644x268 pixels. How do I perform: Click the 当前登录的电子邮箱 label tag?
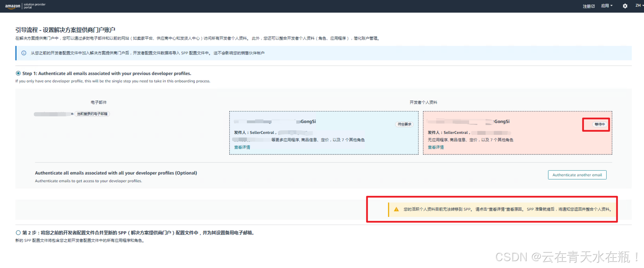(92, 114)
